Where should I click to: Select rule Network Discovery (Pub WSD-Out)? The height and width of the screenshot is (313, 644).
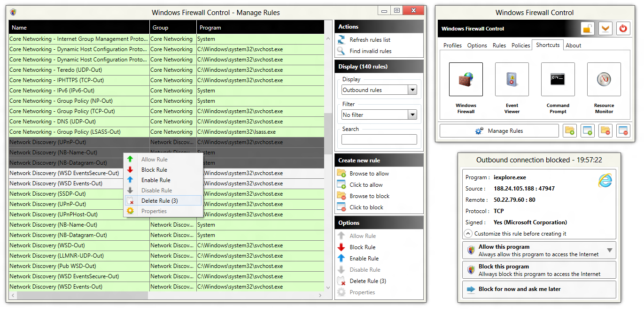tap(166, 266)
